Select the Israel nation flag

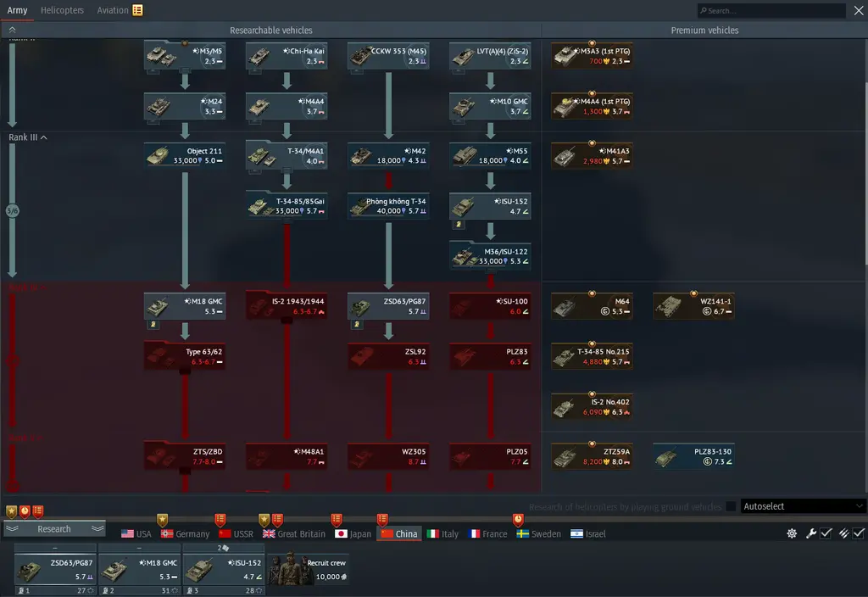tap(588, 534)
